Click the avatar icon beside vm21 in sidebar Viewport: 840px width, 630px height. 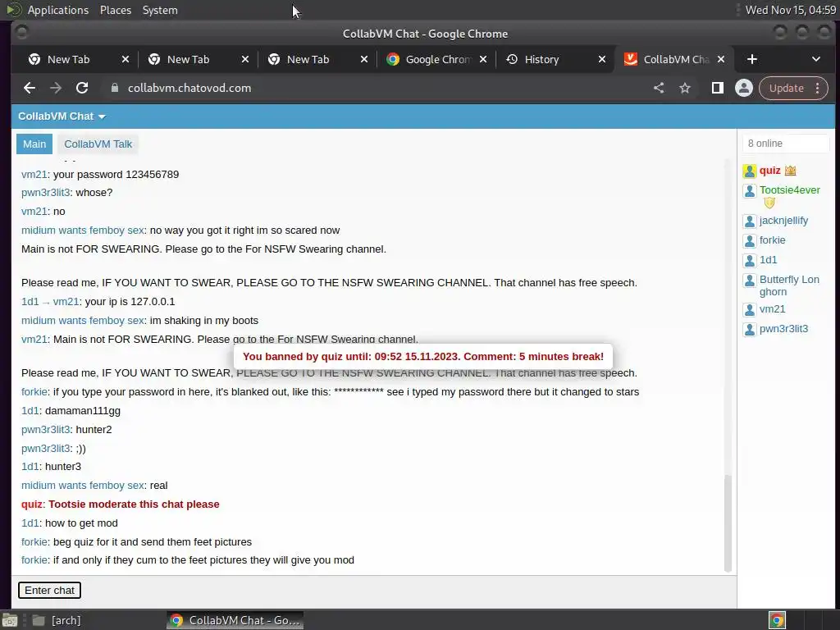pos(750,310)
